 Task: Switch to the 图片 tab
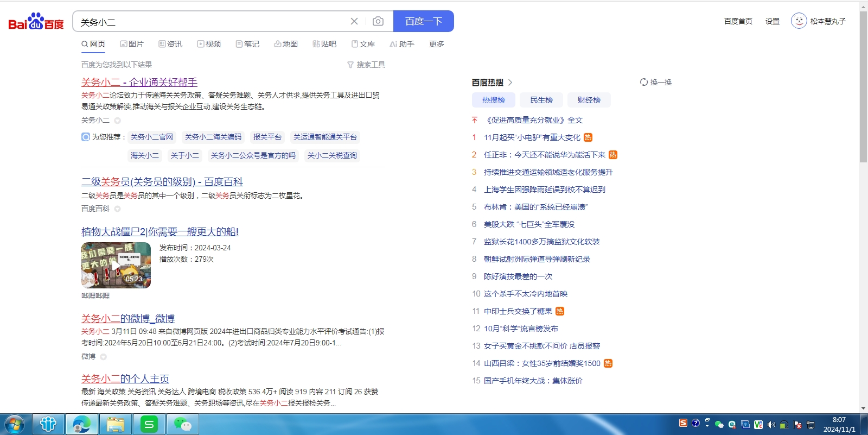(132, 44)
